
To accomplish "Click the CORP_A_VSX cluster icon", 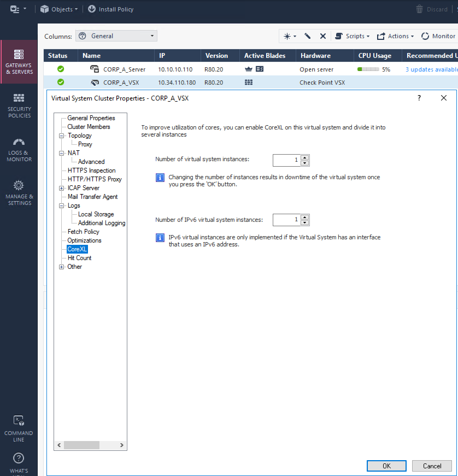I will pos(95,83).
